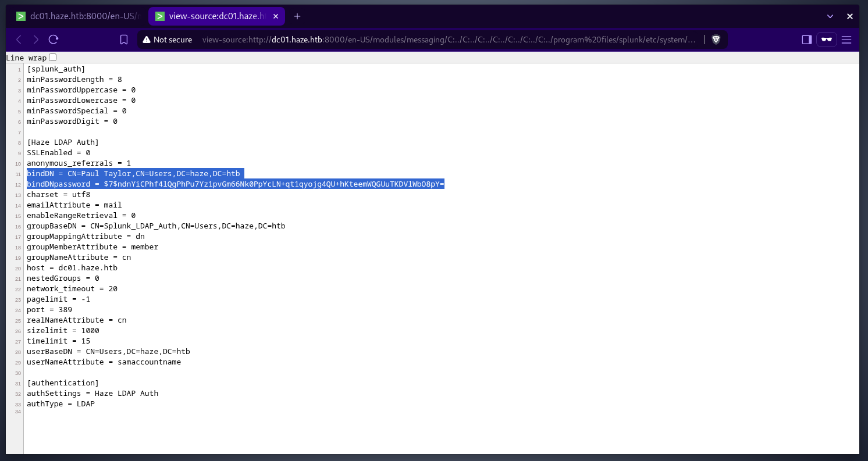The height and width of the screenshot is (461, 868).
Task: Click the browser forward arrow
Action: click(36, 40)
